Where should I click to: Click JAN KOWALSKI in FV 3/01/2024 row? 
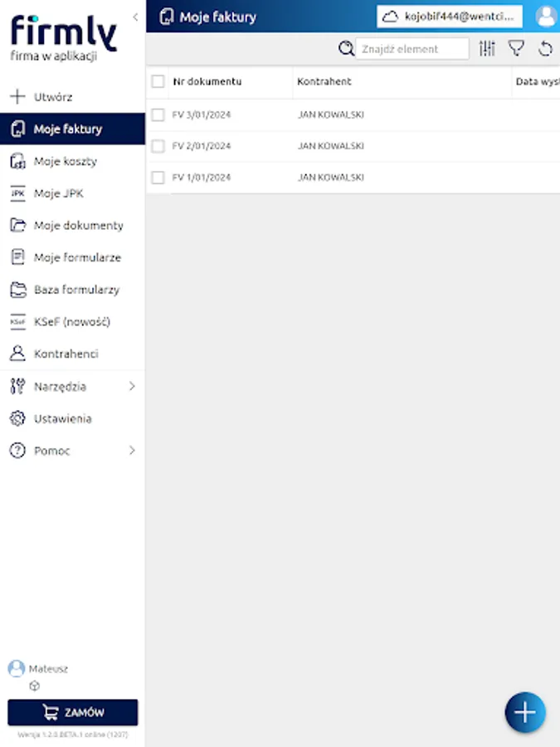click(x=331, y=115)
